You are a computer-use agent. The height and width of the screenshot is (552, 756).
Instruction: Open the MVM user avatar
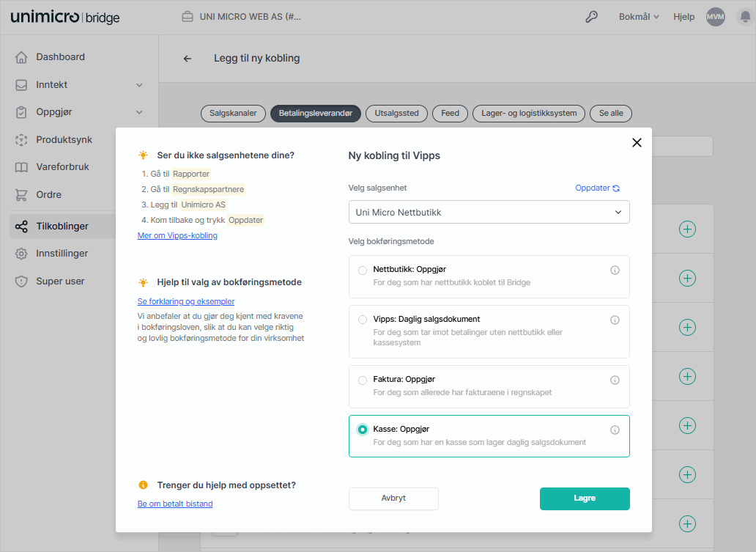[716, 17]
